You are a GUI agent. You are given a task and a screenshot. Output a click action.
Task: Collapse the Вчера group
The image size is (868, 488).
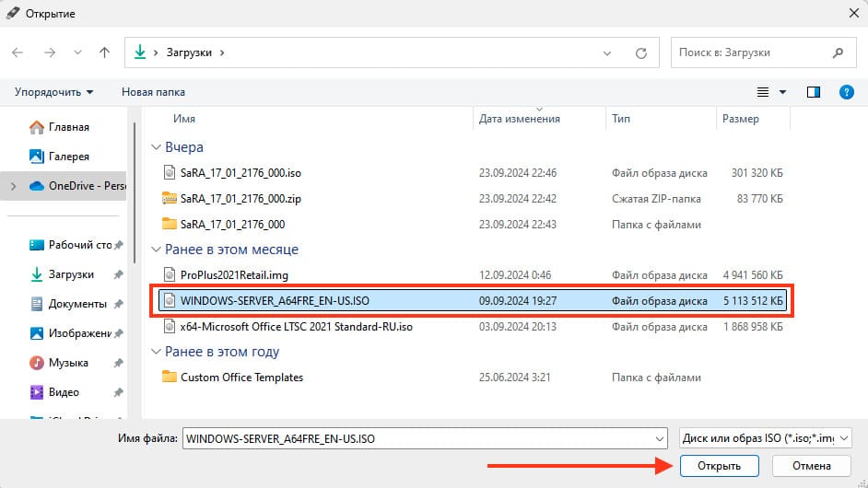point(154,147)
